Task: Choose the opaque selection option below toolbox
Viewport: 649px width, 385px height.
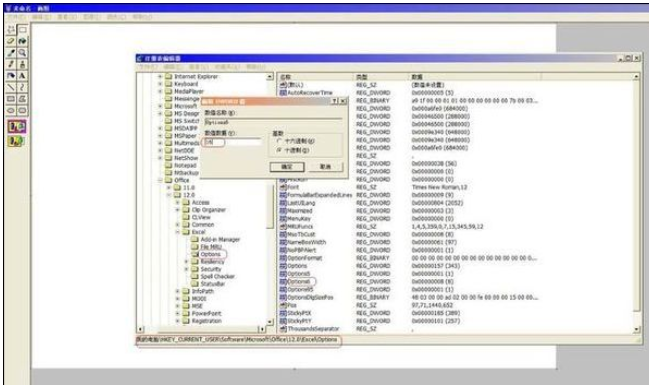Action: click(17, 126)
